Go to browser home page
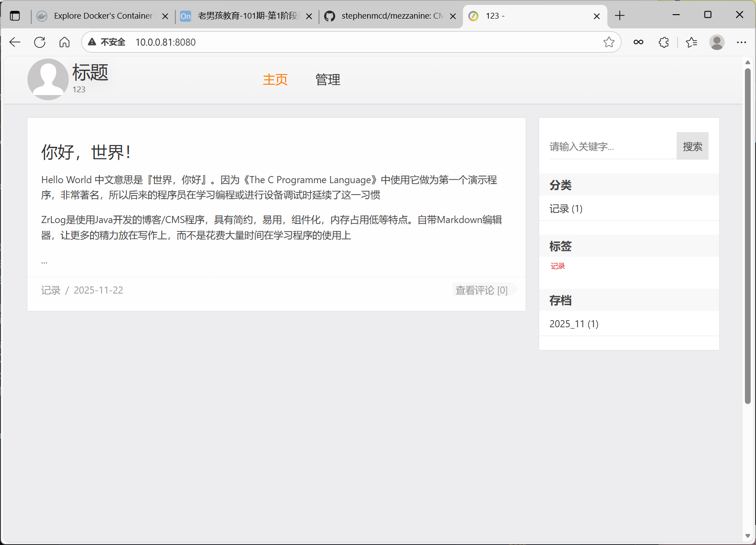 64,42
